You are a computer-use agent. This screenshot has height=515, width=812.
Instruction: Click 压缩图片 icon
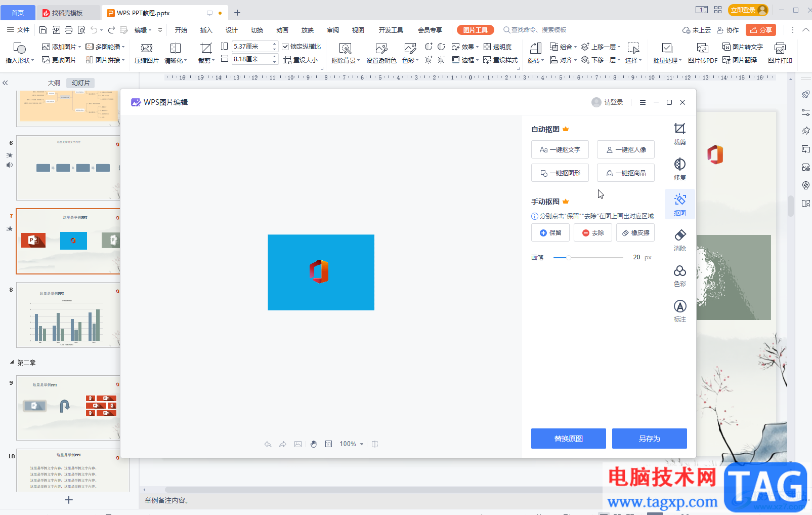click(147, 53)
